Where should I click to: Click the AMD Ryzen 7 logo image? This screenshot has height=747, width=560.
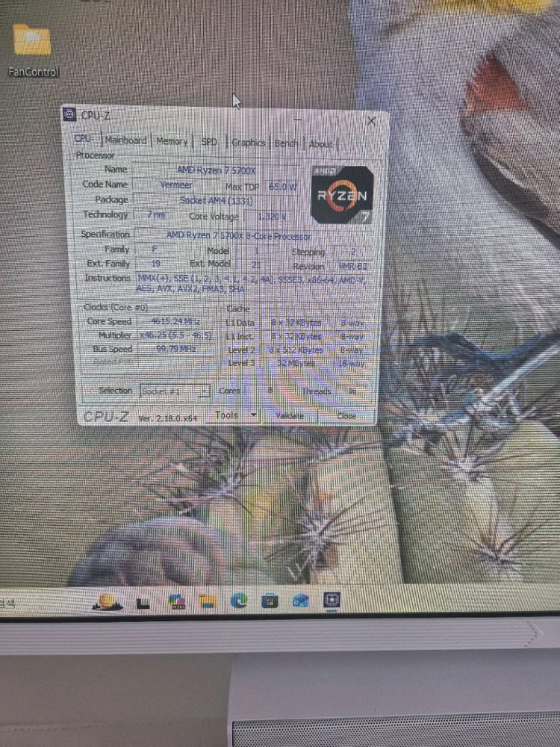(x=342, y=195)
